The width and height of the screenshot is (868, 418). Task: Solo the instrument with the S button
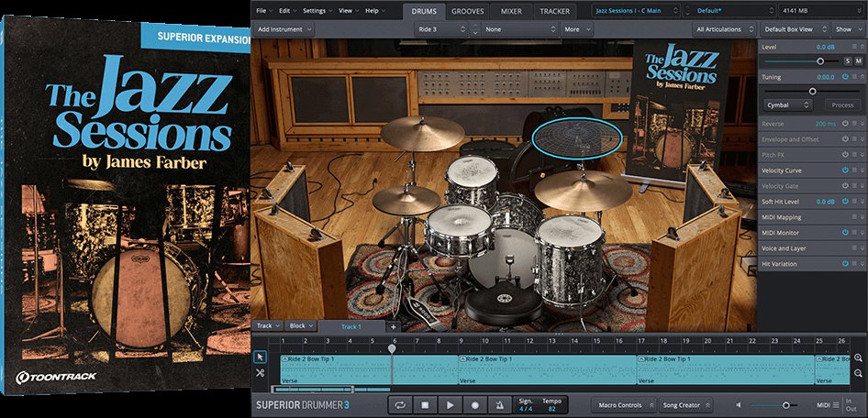(847, 60)
